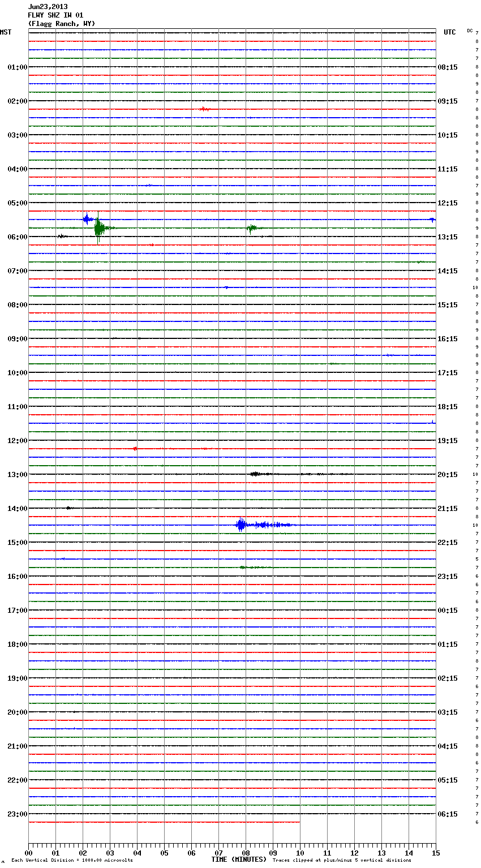
Task: Click the 16:15 UTC label
Action: (448, 338)
